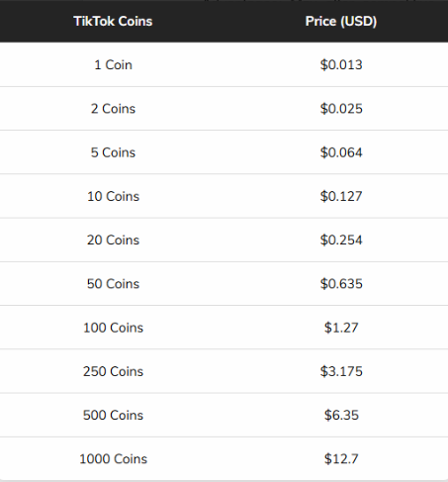Click the Price (USD) column header
This screenshot has height=482, width=448.
tap(341, 21)
